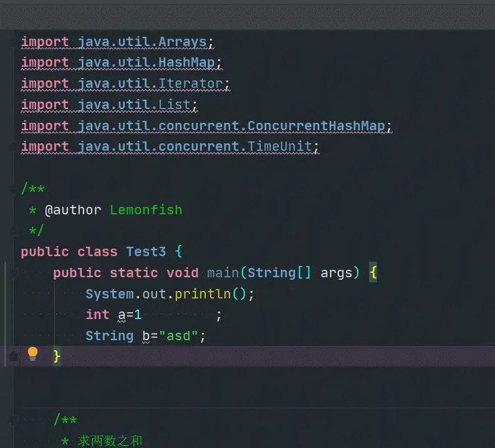Image resolution: width=495 pixels, height=448 pixels.
Task: Open the lightbulb quick-fix suggestions
Action: [32, 353]
